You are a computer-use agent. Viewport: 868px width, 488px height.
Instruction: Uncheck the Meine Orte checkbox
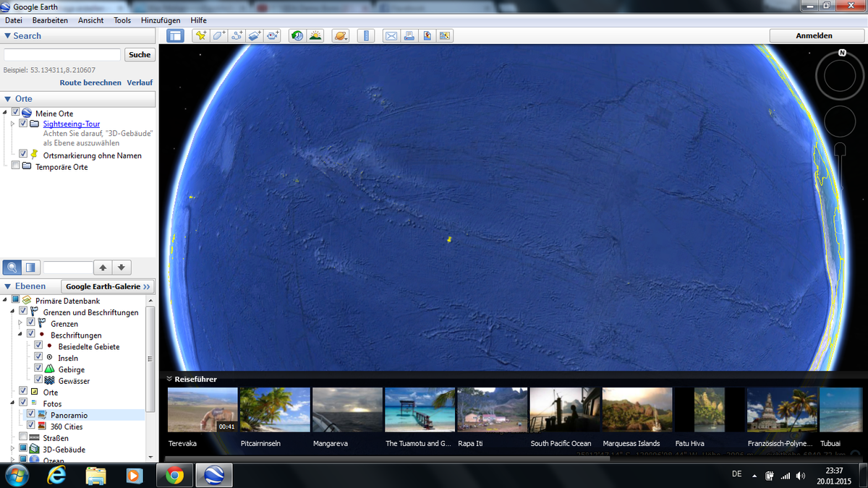(x=16, y=113)
